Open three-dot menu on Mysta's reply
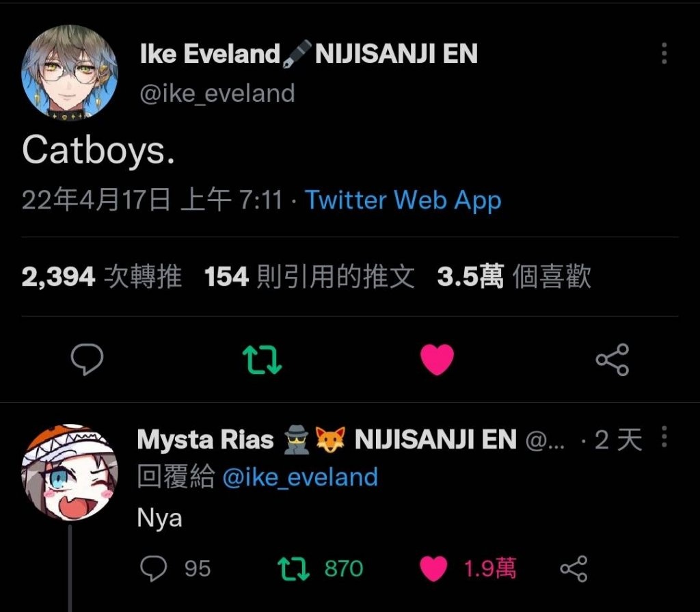700x612 pixels. tap(664, 436)
